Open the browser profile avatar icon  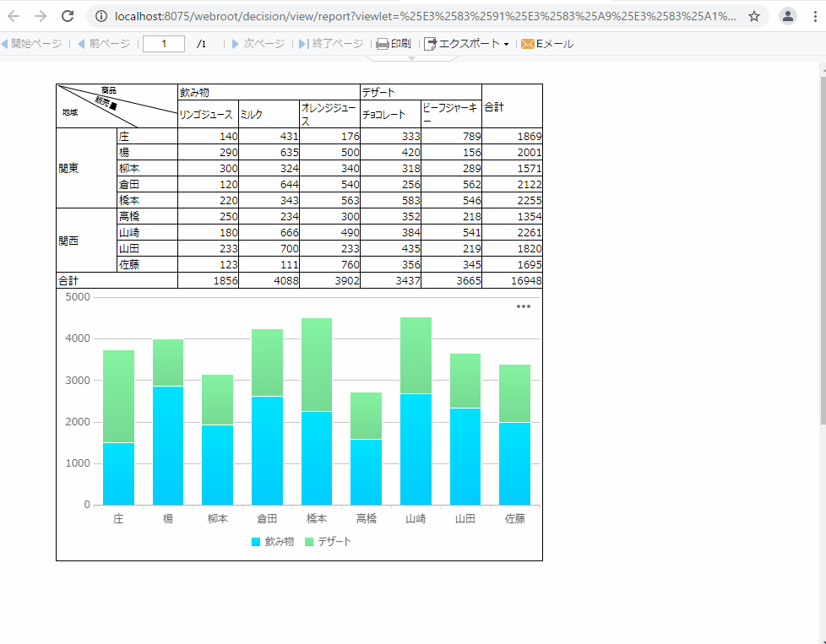point(787,16)
